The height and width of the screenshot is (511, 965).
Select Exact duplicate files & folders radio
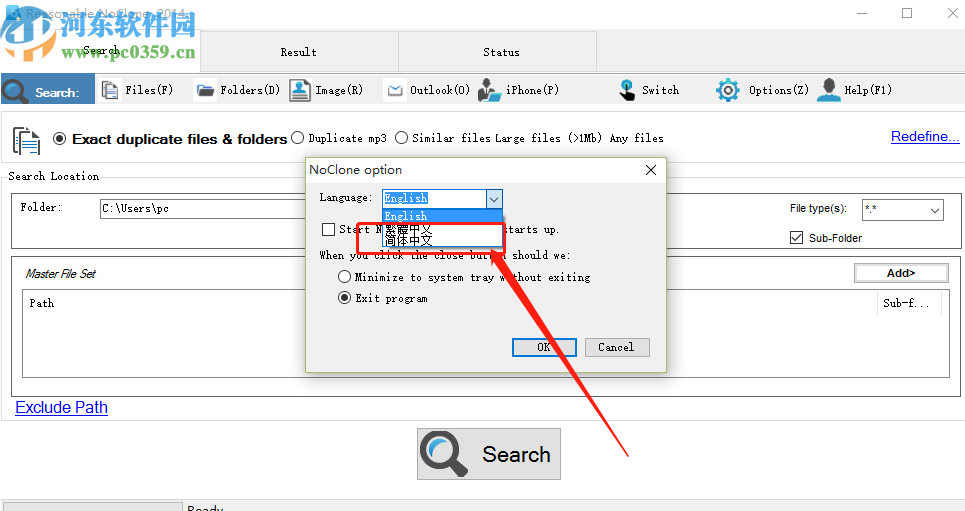[x=60, y=139]
